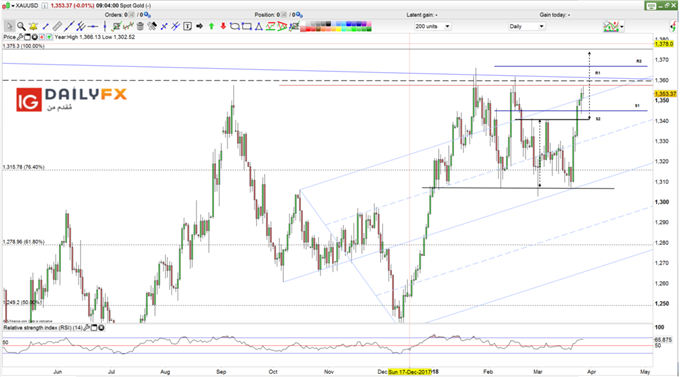Insert a text label with T tool
This screenshot has width=680, height=377.
187,26
